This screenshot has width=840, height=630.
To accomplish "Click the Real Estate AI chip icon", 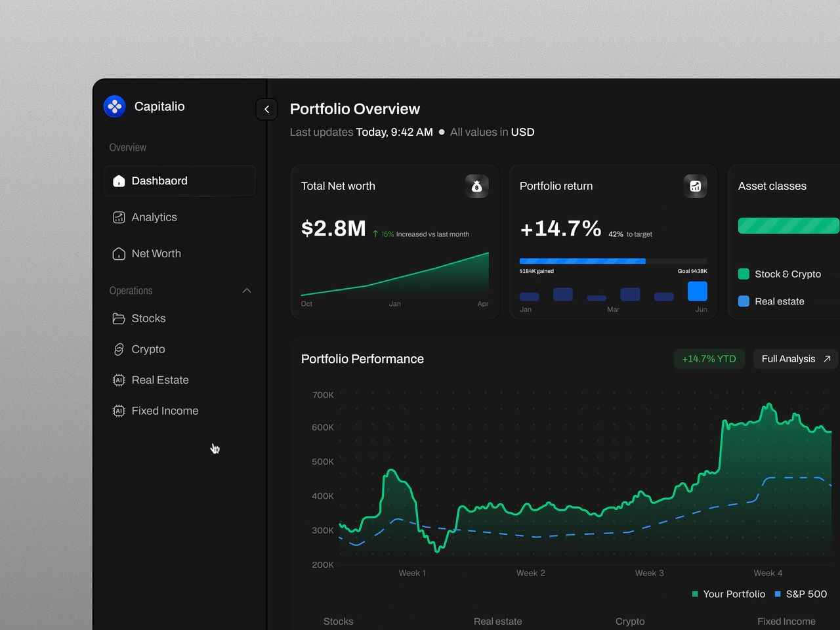I will [x=119, y=380].
